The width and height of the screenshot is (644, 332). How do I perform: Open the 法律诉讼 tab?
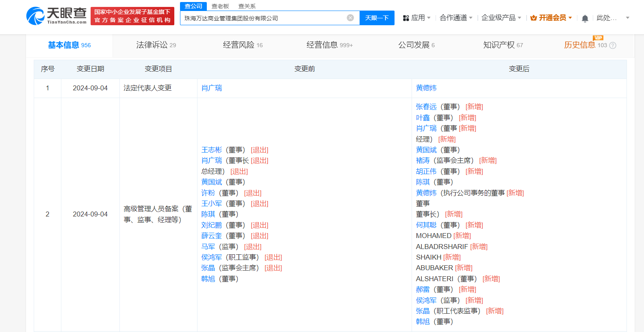pyautogui.click(x=156, y=45)
